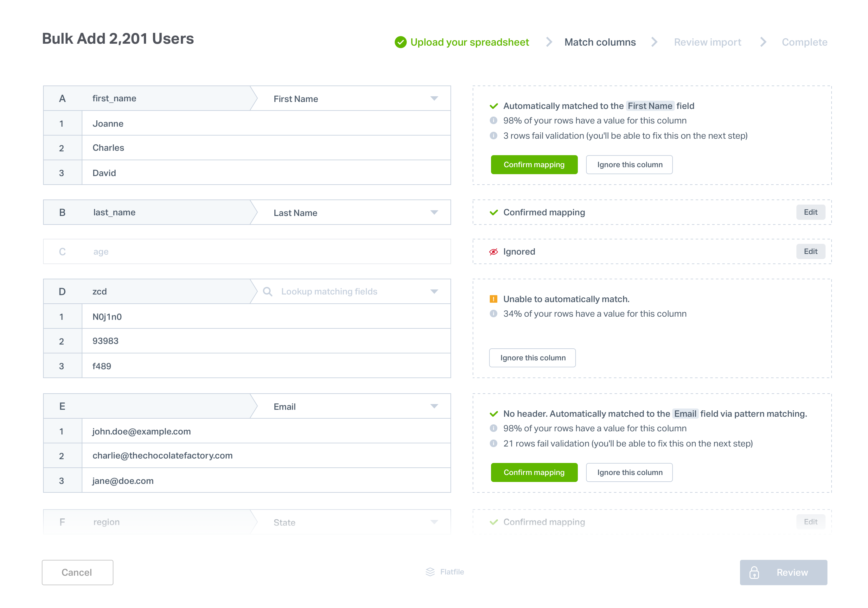Open the Last Name field dropdown for column B

(x=434, y=213)
